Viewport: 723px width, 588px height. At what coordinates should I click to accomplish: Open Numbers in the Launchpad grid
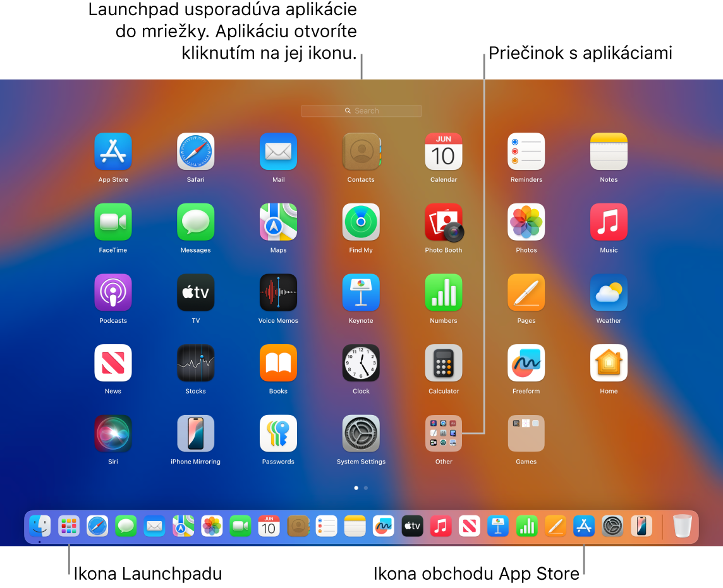point(444,292)
